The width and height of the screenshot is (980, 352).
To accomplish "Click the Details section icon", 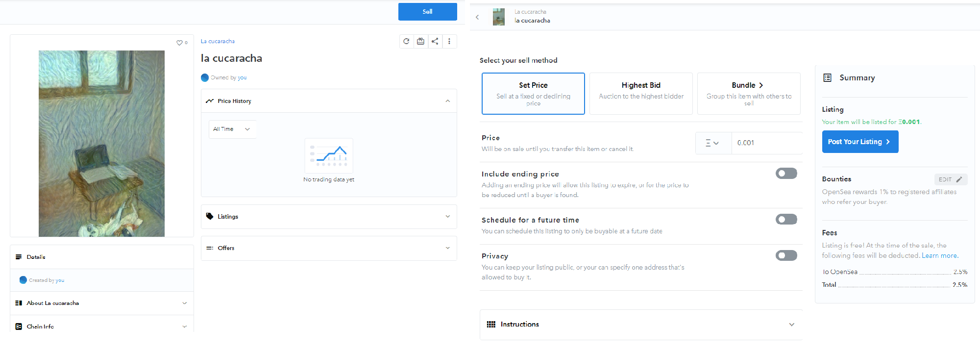I will tap(19, 257).
